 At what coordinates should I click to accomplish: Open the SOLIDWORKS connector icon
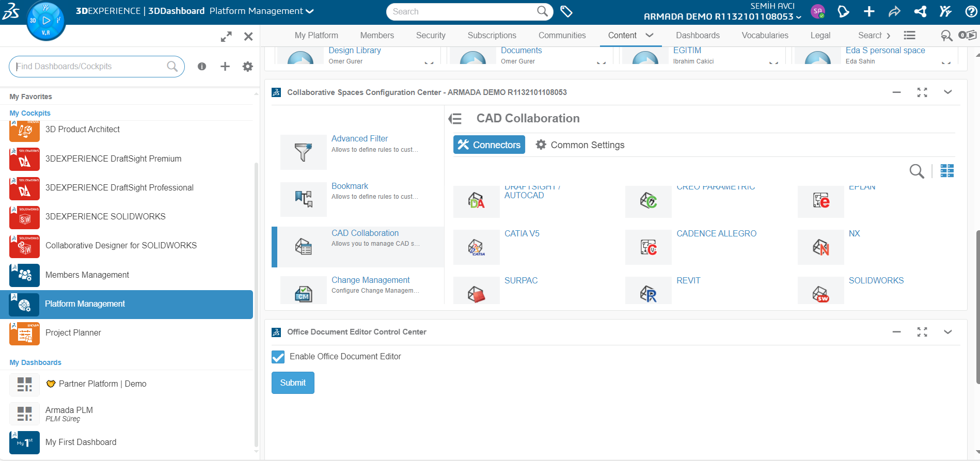[x=821, y=291]
